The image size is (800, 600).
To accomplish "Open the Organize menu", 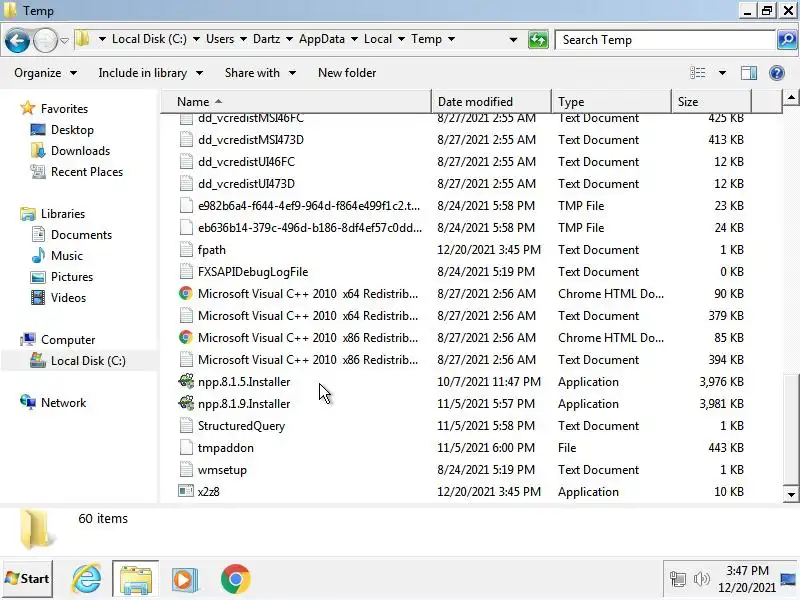I will [45, 73].
